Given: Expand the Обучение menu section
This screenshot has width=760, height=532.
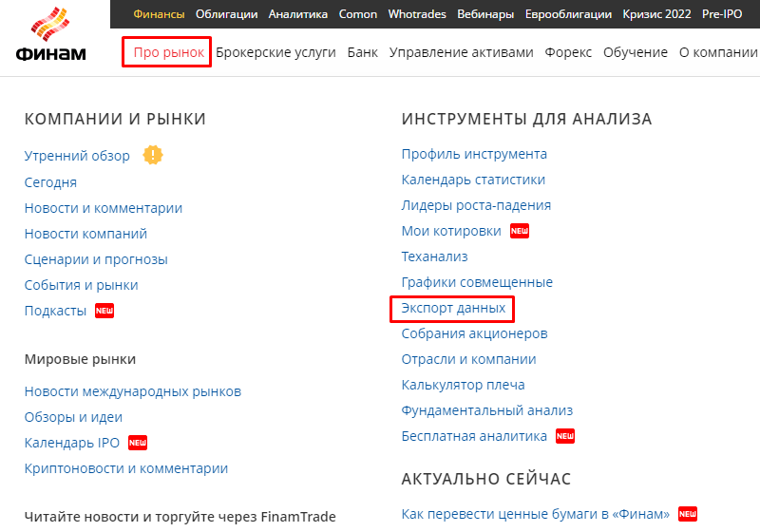Looking at the screenshot, I should point(636,52).
